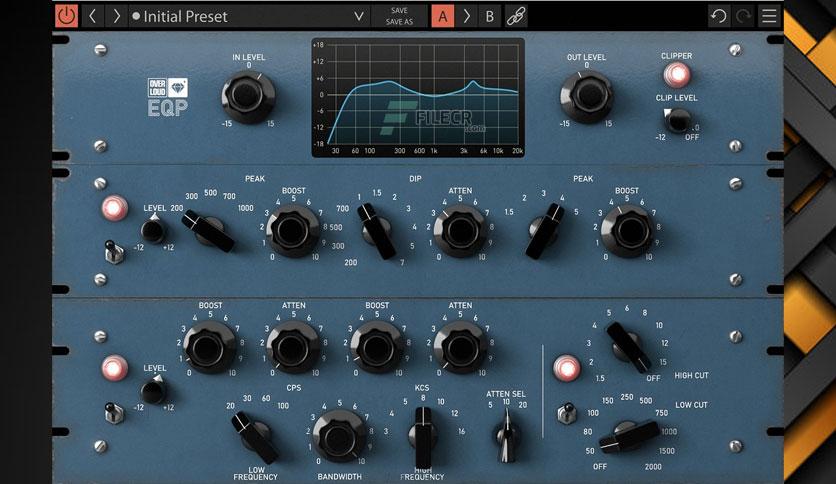Viewport: 836px width, 484px height.
Task: Toggle the link chain icon
Action: coord(516,16)
